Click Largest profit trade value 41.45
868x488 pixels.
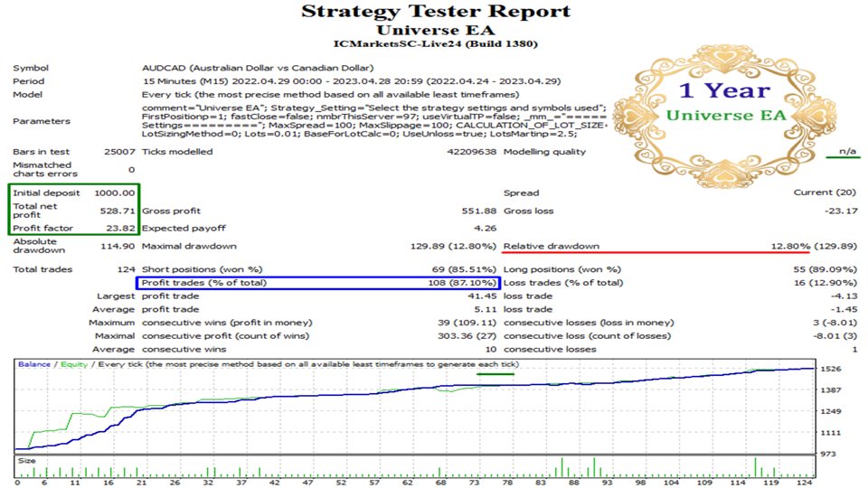point(482,296)
